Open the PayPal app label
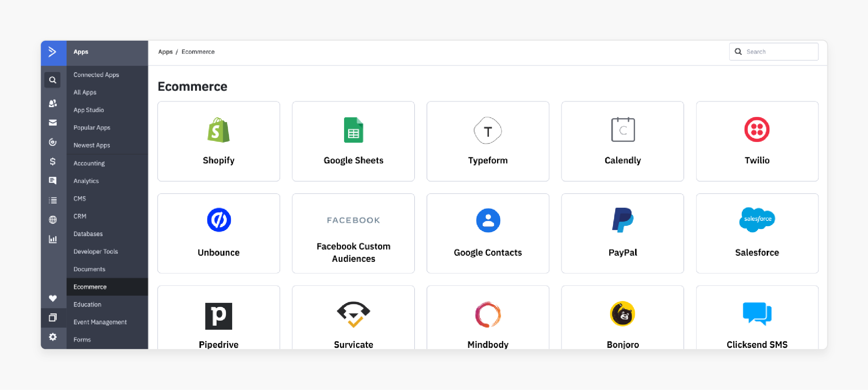This screenshot has height=390, width=868. tap(623, 253)
